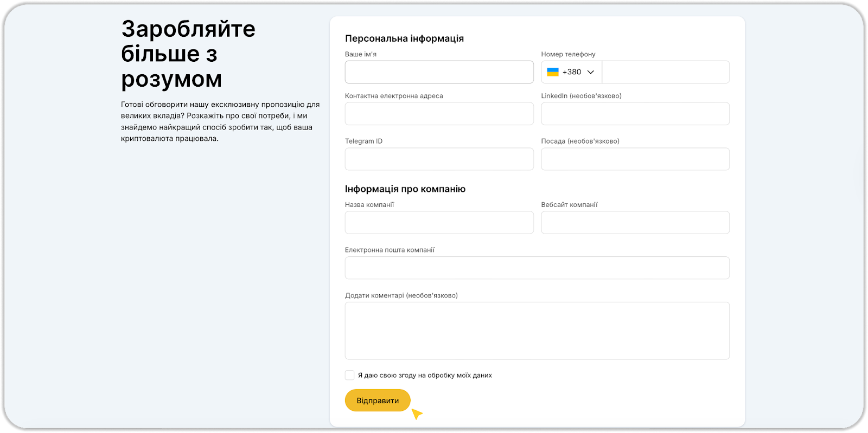Click into the "Ваше ім'я" field

[439, 72]
